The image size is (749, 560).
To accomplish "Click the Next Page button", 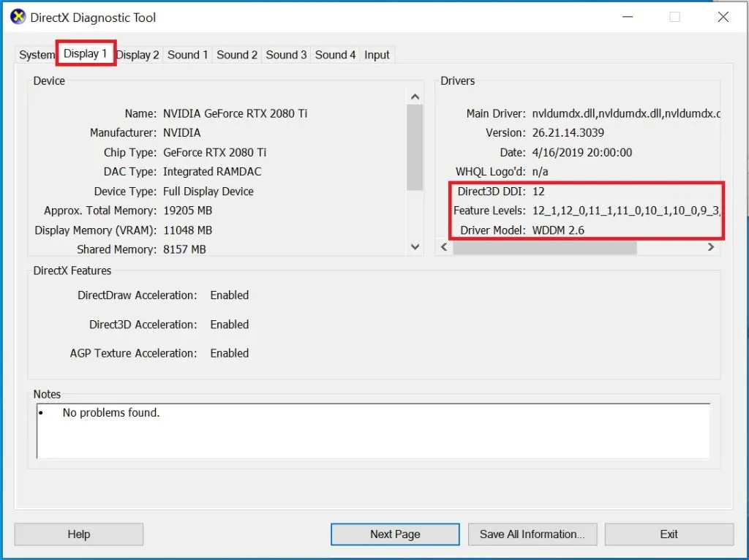I will click(x=395, y=534).
